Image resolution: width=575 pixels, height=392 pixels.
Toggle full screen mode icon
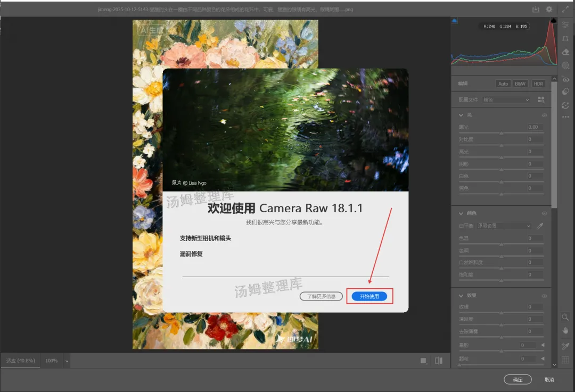coord(565,9)
